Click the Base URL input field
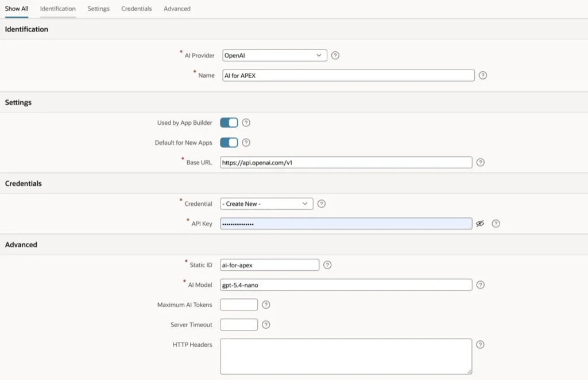Viewport: 588px width, 380px height. tap(346, 163)
